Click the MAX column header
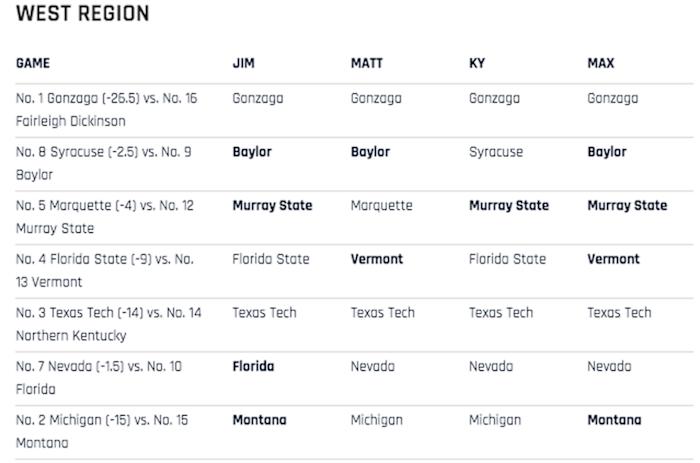Image resolution: width=700 pixels, height=463 pixels. point(600,63)
